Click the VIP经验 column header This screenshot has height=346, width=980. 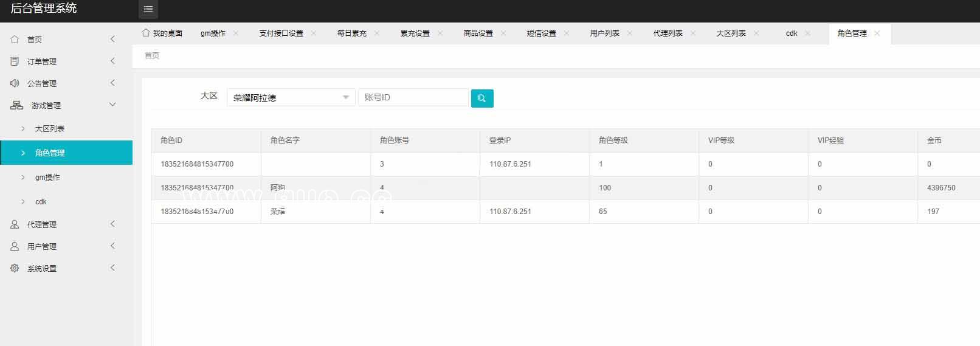pyautogui.click(x=863, y=140)
